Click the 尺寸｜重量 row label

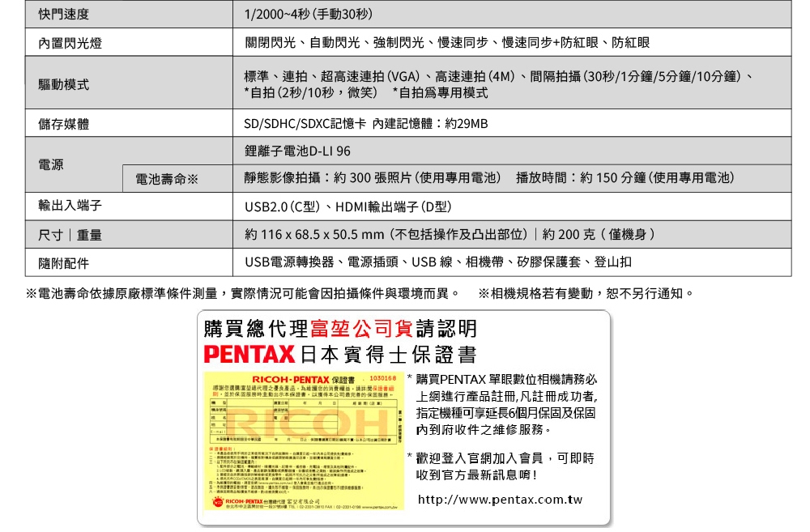[70, 235]
